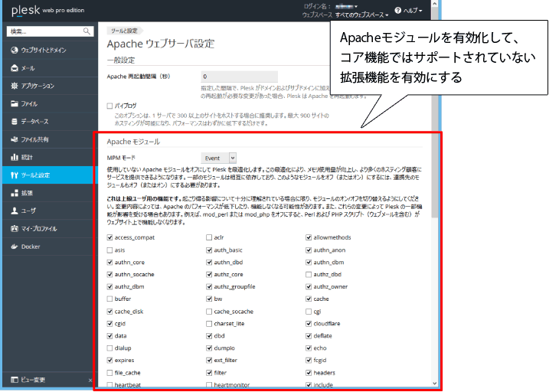Click the user silhouette icon
The image size is (559, 392).
pyautogui.click(x=15, y=211)
